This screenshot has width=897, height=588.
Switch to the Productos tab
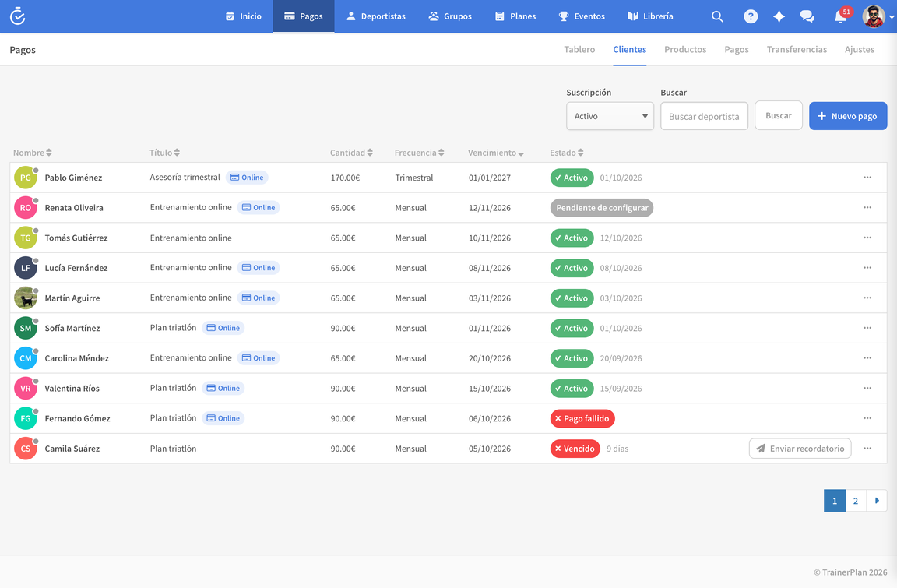[x=685, y=50]
